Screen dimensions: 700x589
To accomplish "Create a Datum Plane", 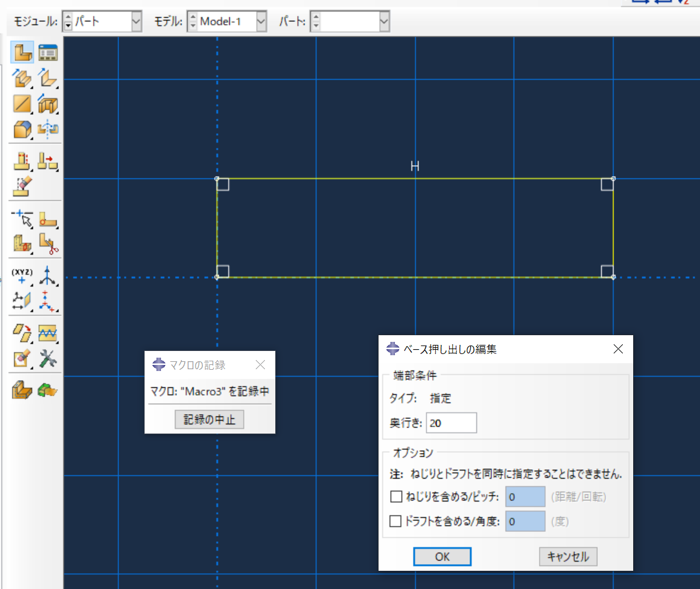I will (x=22, y=301).
